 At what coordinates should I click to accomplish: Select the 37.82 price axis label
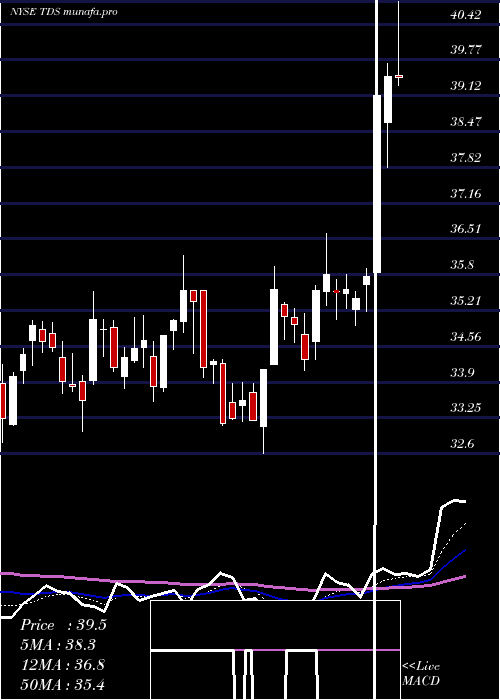pos(466,157)
